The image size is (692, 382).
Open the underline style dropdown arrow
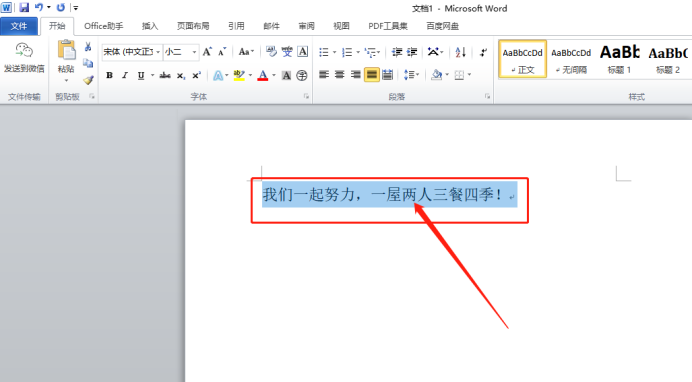pos(152,75)
